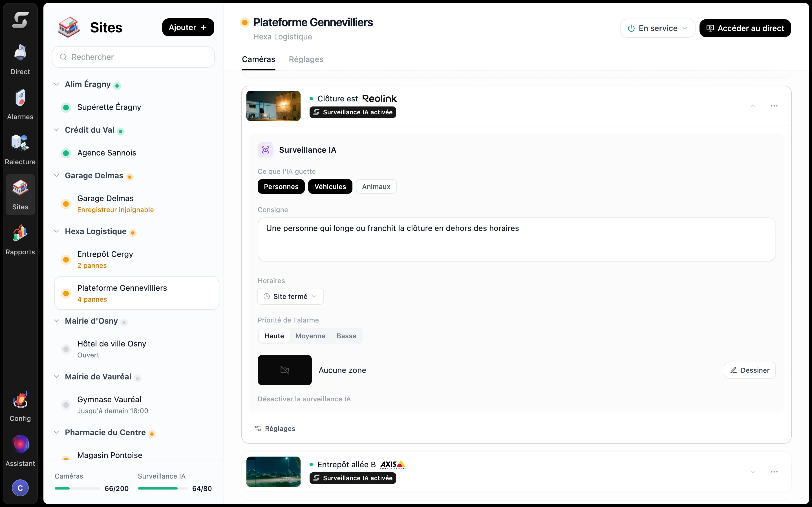Click Accéder au direct button
Image resolution: width=812 pixels, height=507 pixels.
pyautogui.click(x=745, y=28)
